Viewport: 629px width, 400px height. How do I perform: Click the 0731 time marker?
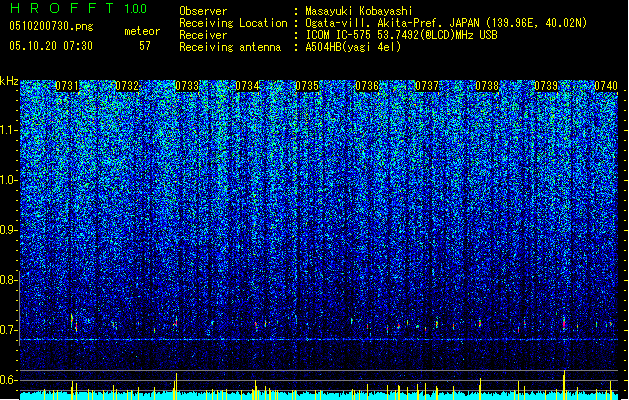pyautogui.click(x=67, y=86)
